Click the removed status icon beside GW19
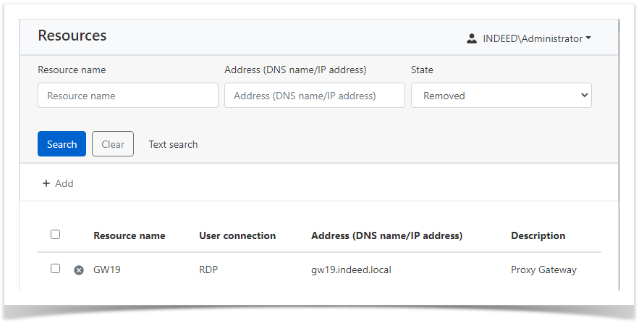 [x=79, y=270]
